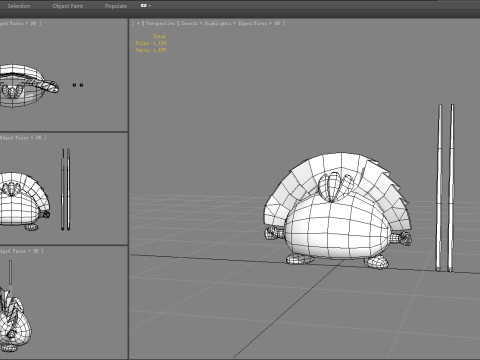The image size is (480, 360).
Task: Toggle the ribbon minimize icon
Action: pos(143,6)
